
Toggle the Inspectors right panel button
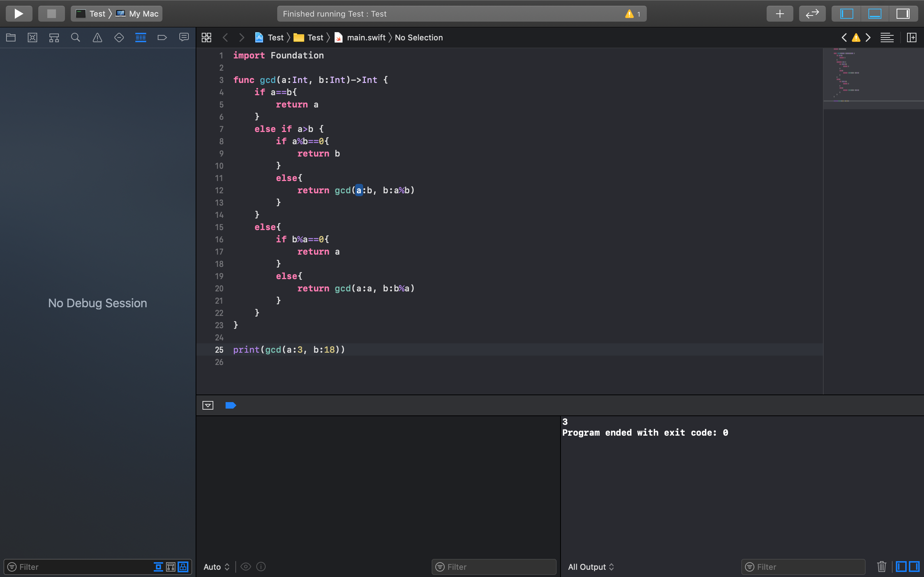point(903,14)
